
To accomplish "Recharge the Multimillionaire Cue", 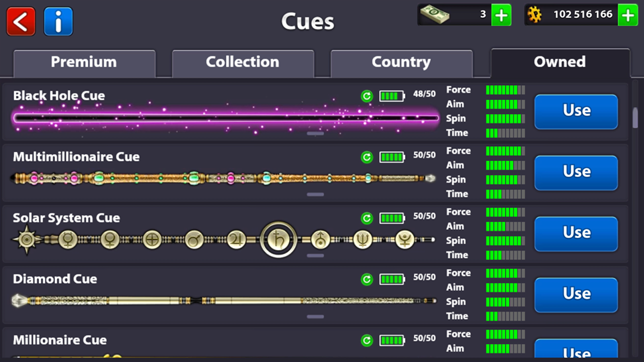I will click(x=367, y=157).
